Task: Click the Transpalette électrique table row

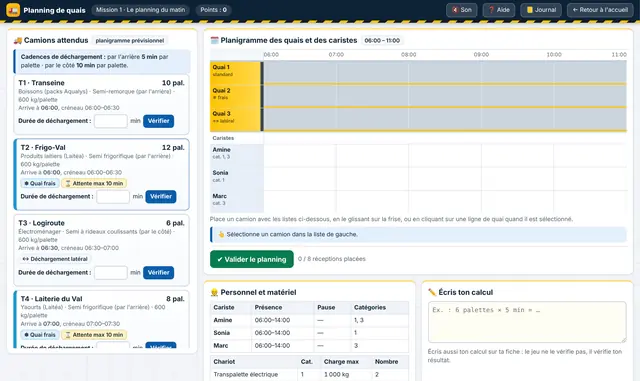Action: click(309, 374)
